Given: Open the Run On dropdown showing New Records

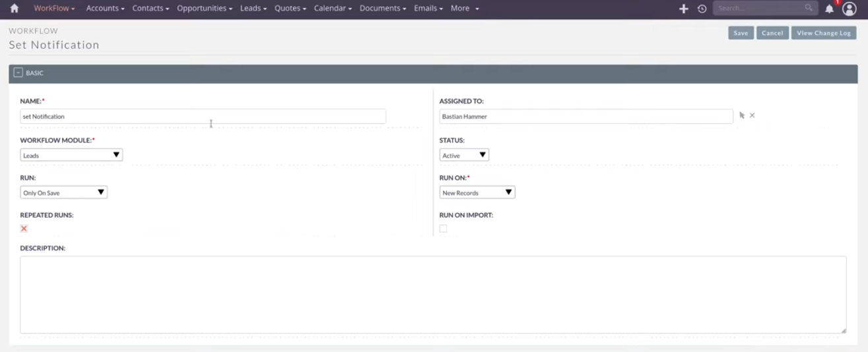Looking at the screenshot, I should point(477,192).
